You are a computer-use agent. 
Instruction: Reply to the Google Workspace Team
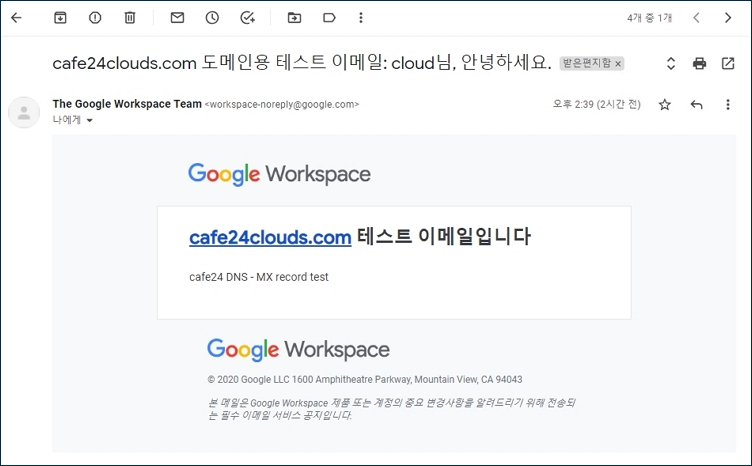pos(697,105)
